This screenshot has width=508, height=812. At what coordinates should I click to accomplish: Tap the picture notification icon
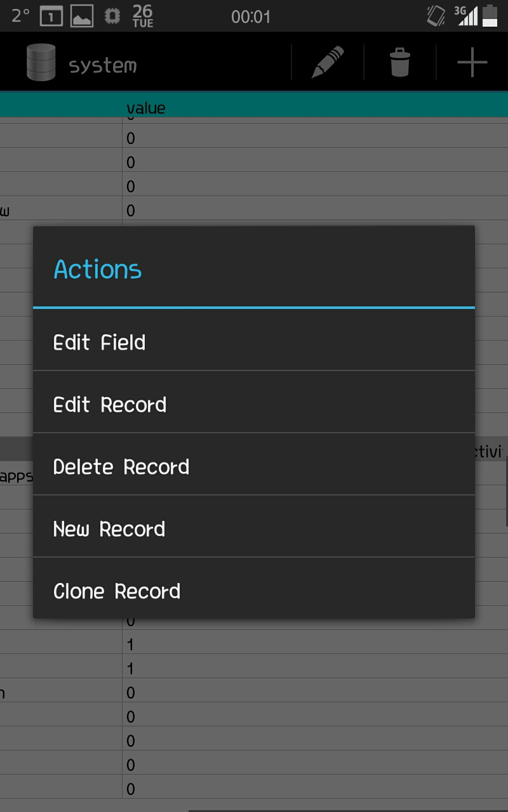point(82,16)
